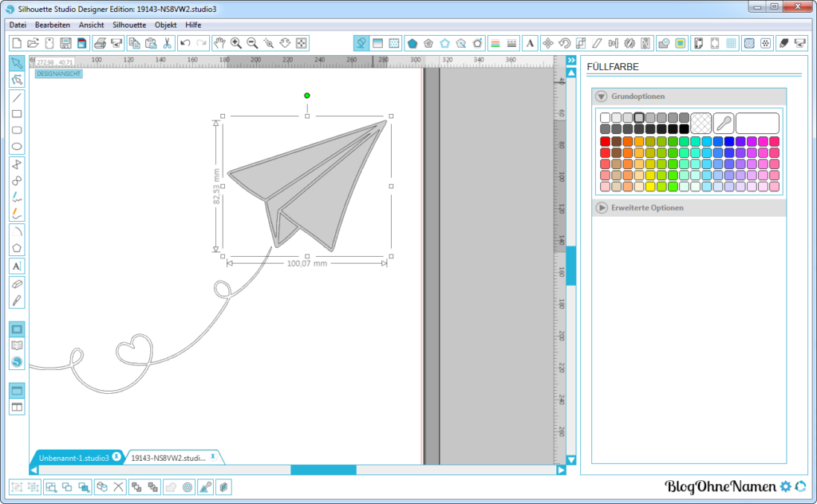Switch to the Unbenannt-1.studio3 tab
Viewport: 817px width, 504px height.
[x=73, y=458]
